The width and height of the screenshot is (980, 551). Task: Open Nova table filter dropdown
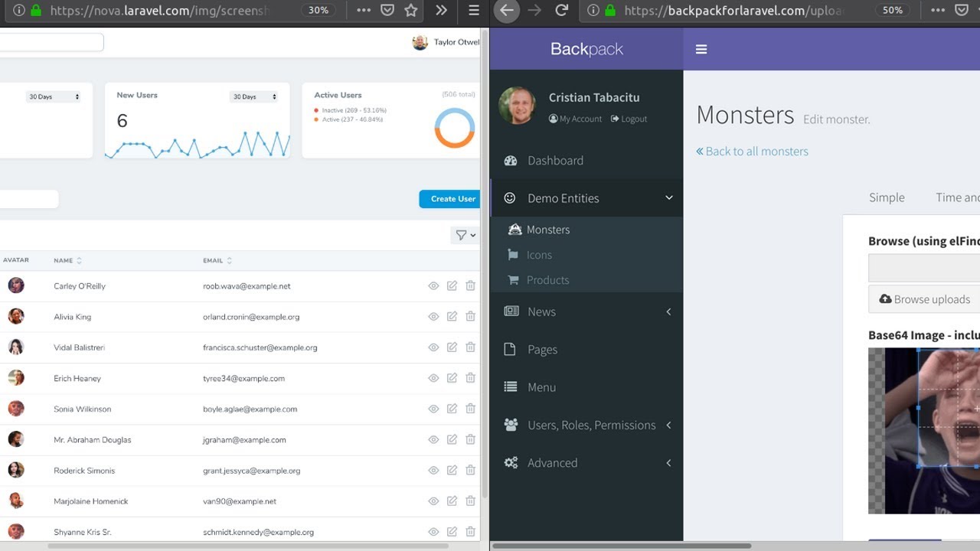[465, 235]
